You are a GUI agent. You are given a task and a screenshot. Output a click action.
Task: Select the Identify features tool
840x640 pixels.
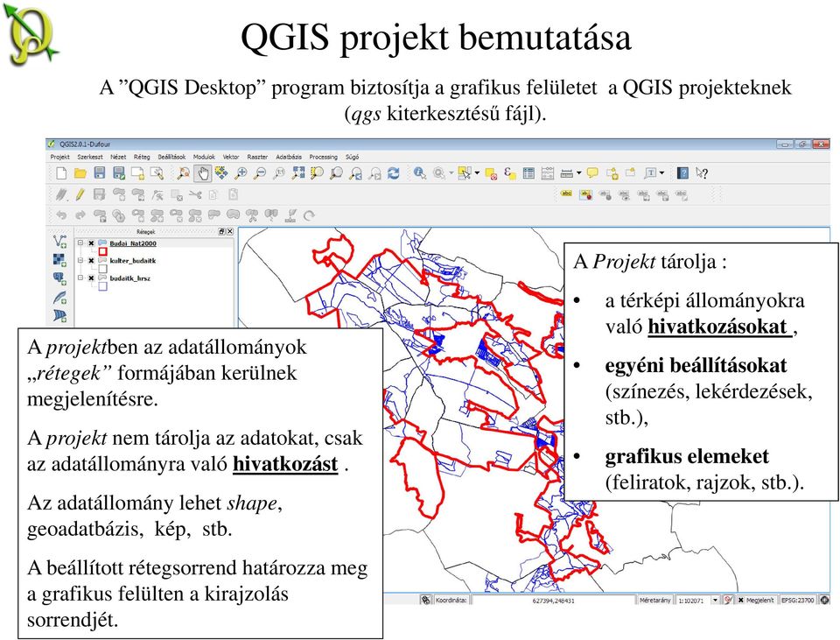(420, 173)
